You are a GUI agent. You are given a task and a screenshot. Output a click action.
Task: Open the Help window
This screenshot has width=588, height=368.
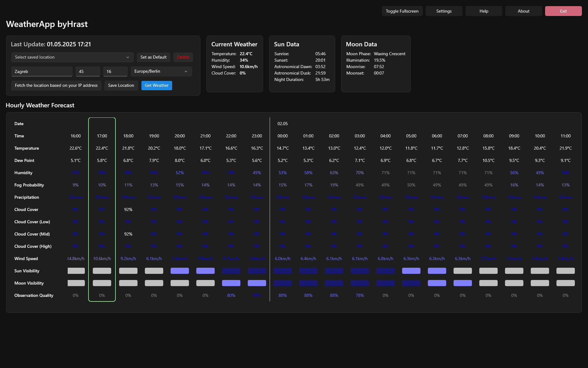(x=484, y=11)
